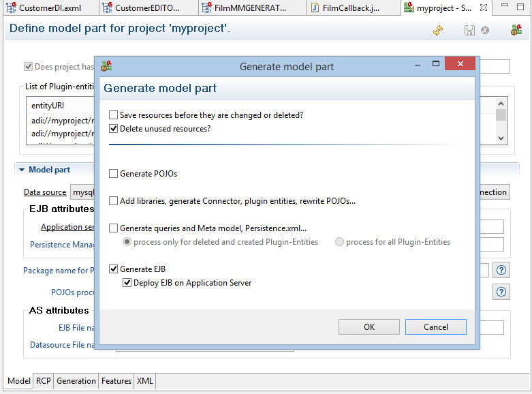The image size is (532, 394).
Task: Click the first blue help question-mark icon
Action: [x=501, y=271]
